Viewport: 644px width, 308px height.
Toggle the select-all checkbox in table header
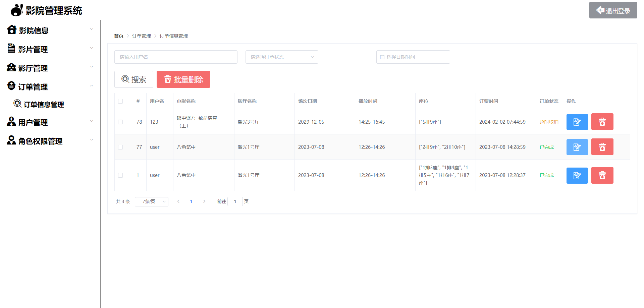pos(120,101)
